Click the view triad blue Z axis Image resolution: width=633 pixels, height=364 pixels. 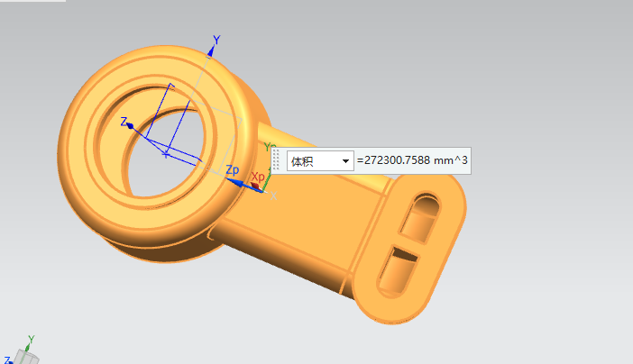click(x=6, y=359)
